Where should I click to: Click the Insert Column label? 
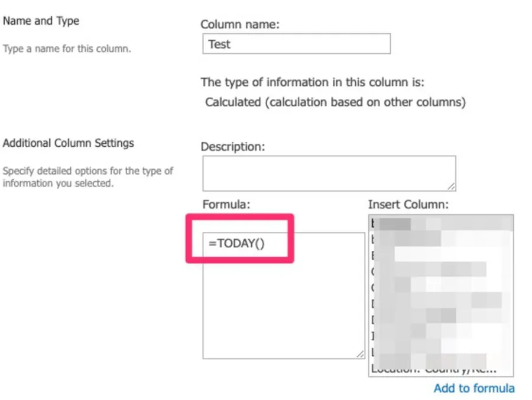coord(408,204)
